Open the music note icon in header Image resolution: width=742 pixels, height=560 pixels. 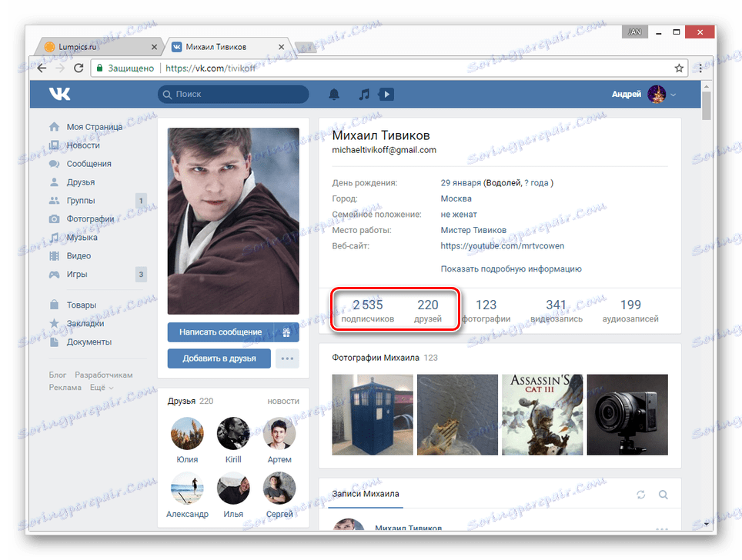coord(364,94)
